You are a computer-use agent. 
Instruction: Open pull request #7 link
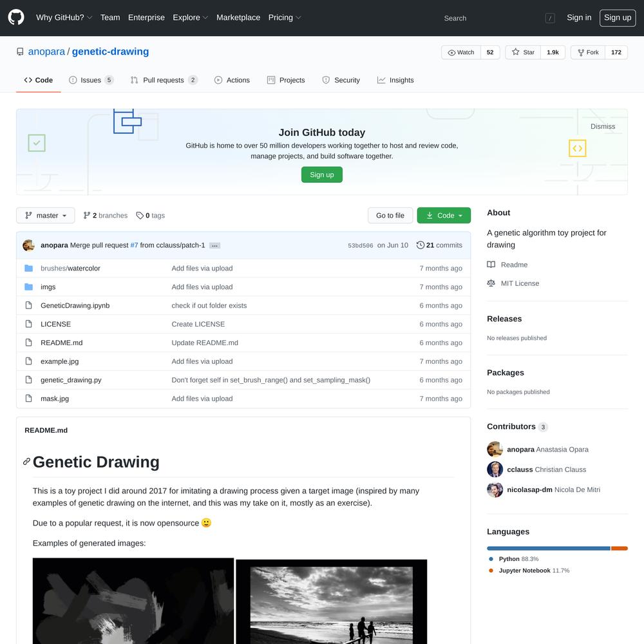pyautogui.click(x=134, y=245)
